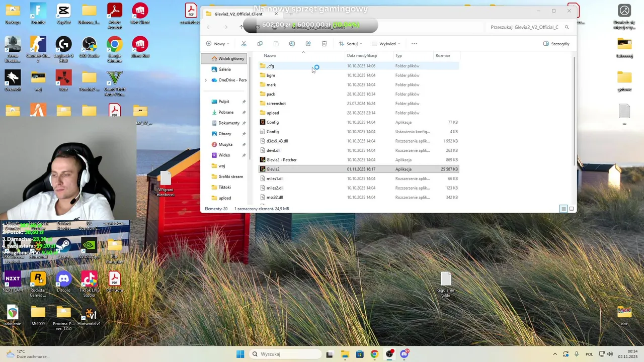
Task: Open Wideo in quick access
Action: click(224, 155)
